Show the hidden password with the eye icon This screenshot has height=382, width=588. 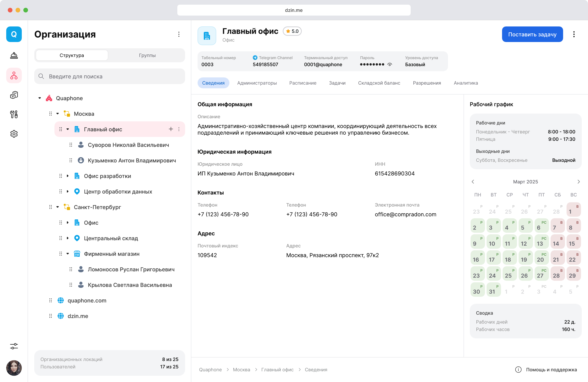tap(390, 65)
